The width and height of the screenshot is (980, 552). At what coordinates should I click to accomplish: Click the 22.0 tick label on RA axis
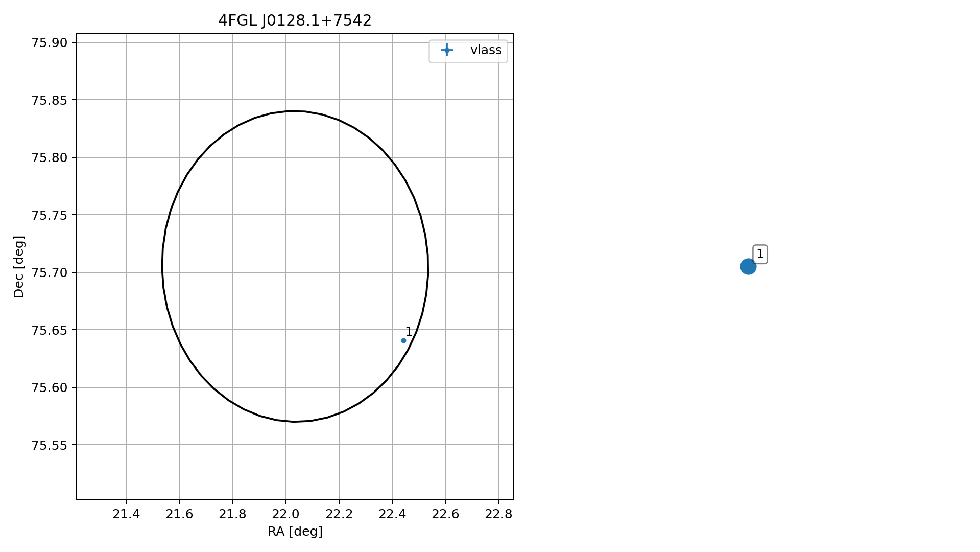285,514
